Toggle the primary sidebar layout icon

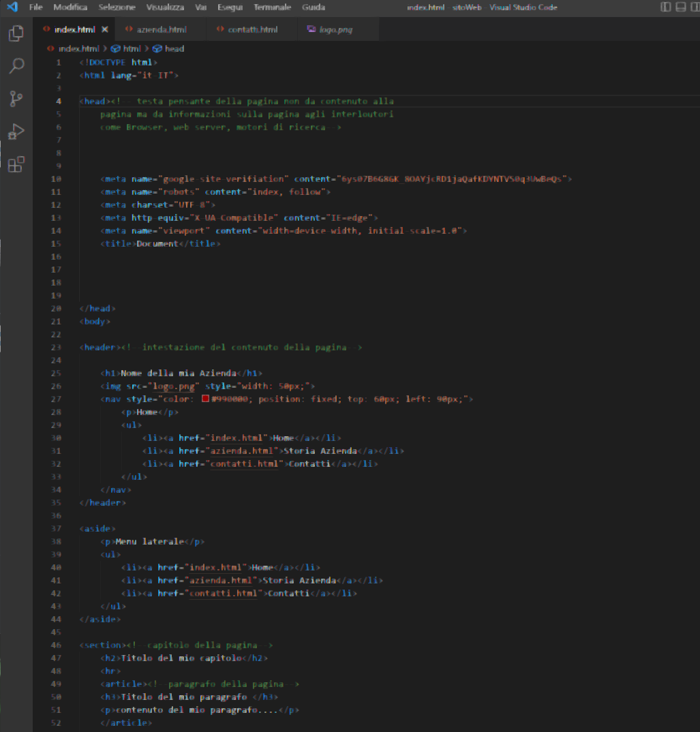[665, 7]
